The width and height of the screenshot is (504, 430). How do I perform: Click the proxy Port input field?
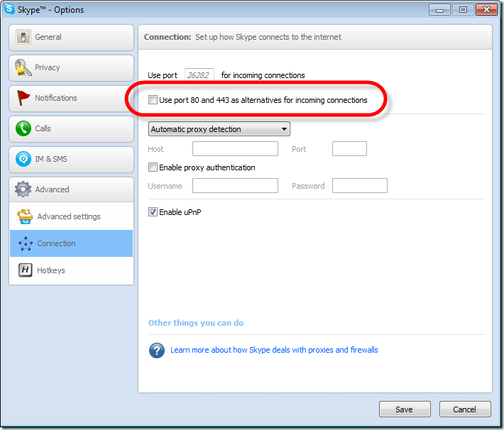349,149
